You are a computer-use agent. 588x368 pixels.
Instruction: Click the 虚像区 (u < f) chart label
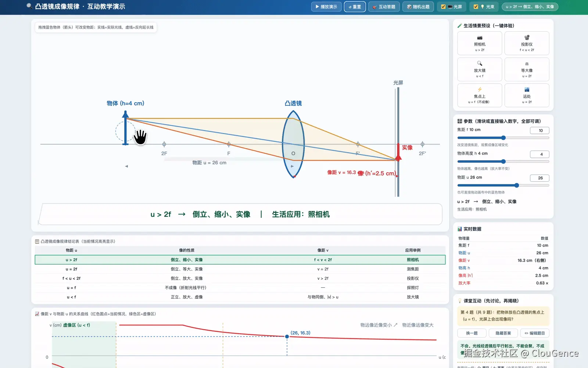[76, 325]
